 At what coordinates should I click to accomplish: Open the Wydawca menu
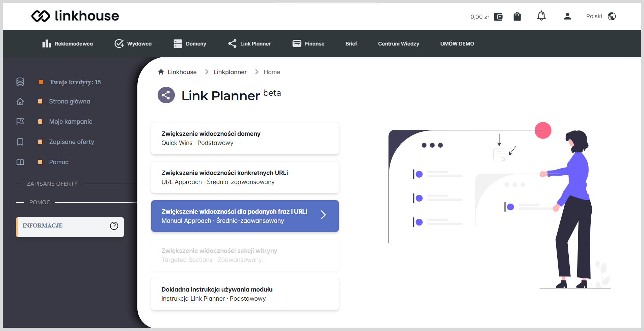[x=133, y=43]
